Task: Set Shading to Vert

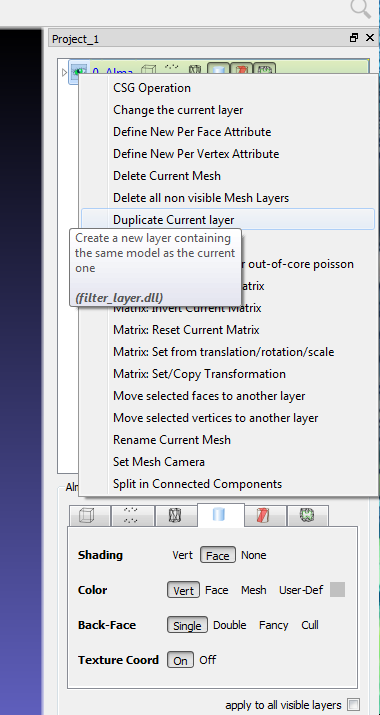Action: (x=182, y=555)
